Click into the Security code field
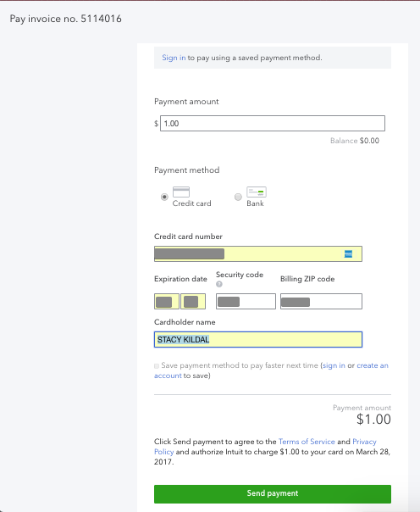This screenshot has height=512, width=420. point(246,302)
